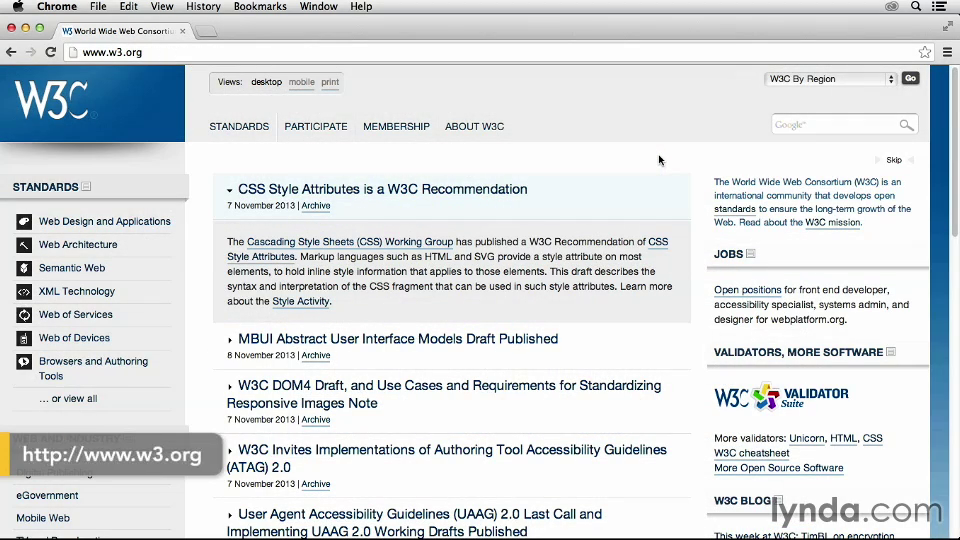Switch to the mobile view
The image size is (960, 540).
click(301, 82)
